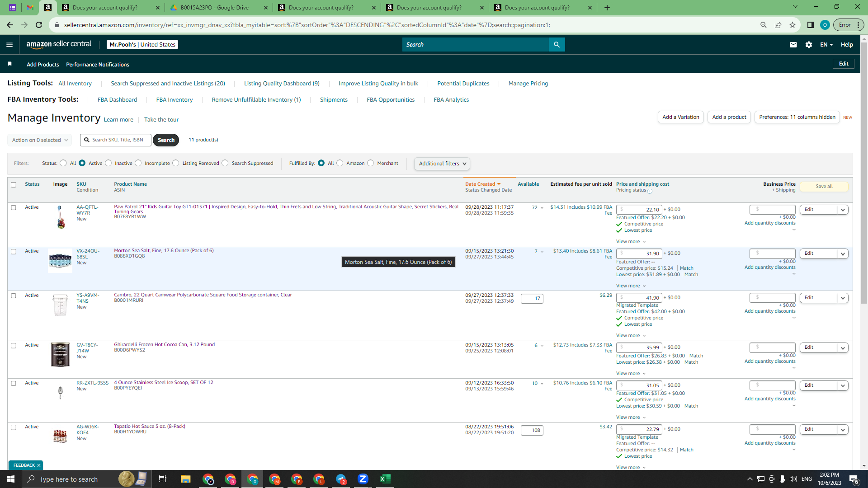The image size is (868, 488).
Task: Open a new browser tab
Action: (607, 8)
